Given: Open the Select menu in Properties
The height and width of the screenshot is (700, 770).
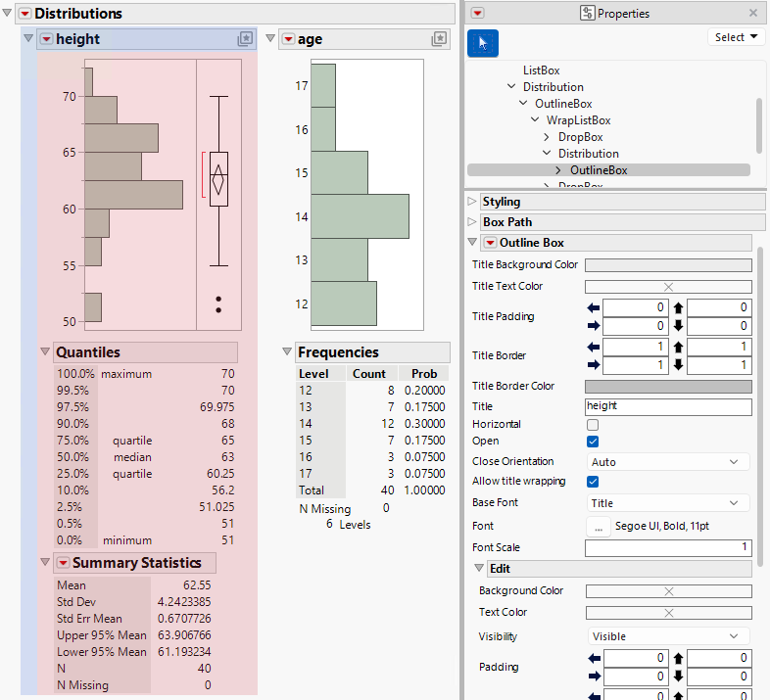Looking at the screenshot, I should click(x=736, y=37).
